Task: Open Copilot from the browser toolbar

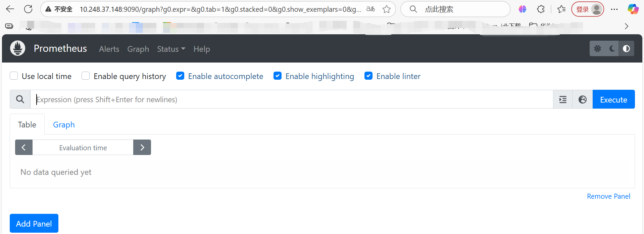Action: pos(633,9)
